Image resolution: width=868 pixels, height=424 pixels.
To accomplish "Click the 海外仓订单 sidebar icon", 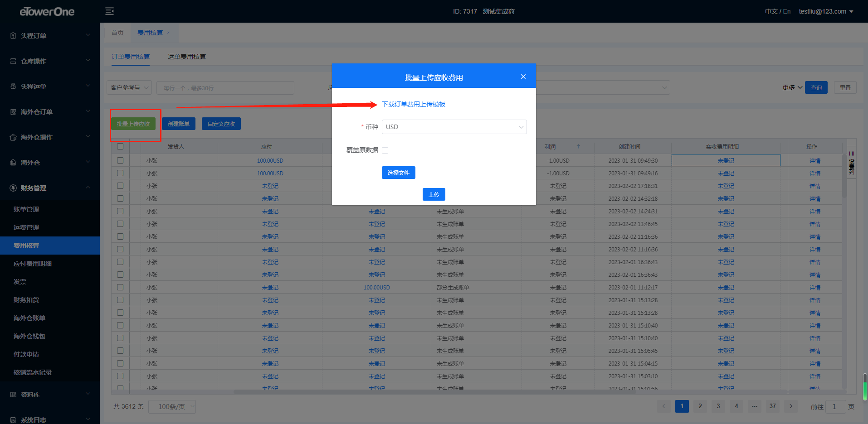I will pyautogui.click(x=13, y=112).
